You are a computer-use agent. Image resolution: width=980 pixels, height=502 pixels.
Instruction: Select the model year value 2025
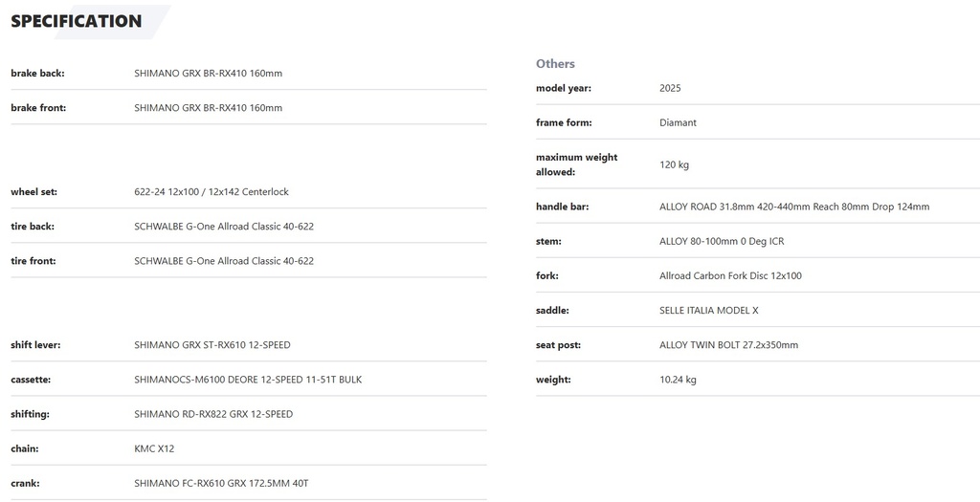[670, 88]
